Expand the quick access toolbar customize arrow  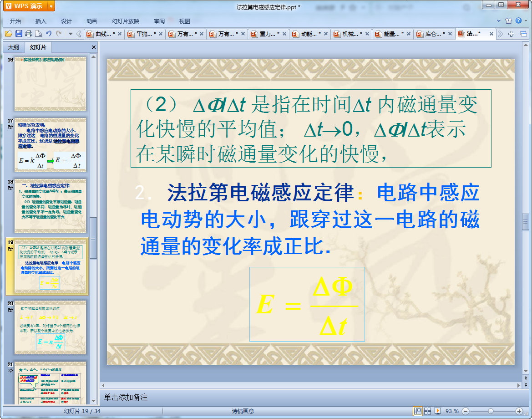click(x=71, y=34)
